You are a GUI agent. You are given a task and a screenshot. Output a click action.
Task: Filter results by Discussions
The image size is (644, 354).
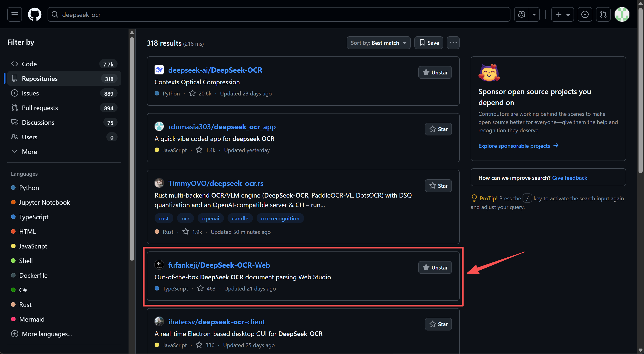[64, 122]
